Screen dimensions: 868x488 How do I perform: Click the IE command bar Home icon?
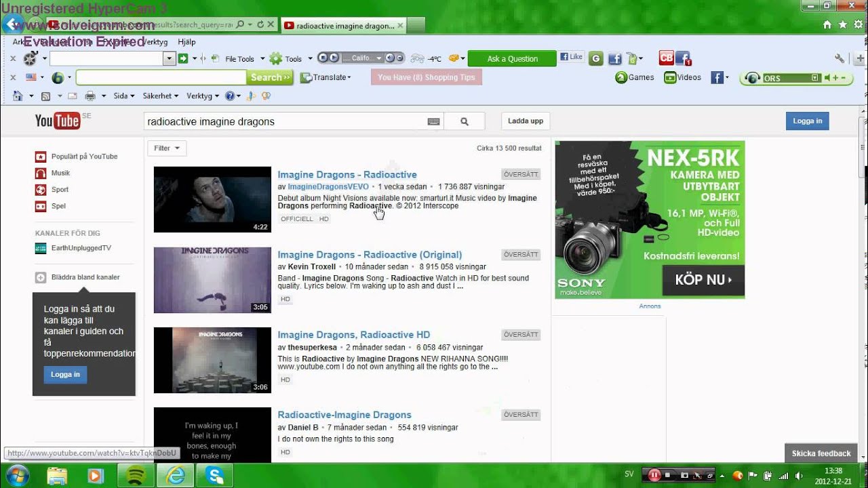[18, 96]
